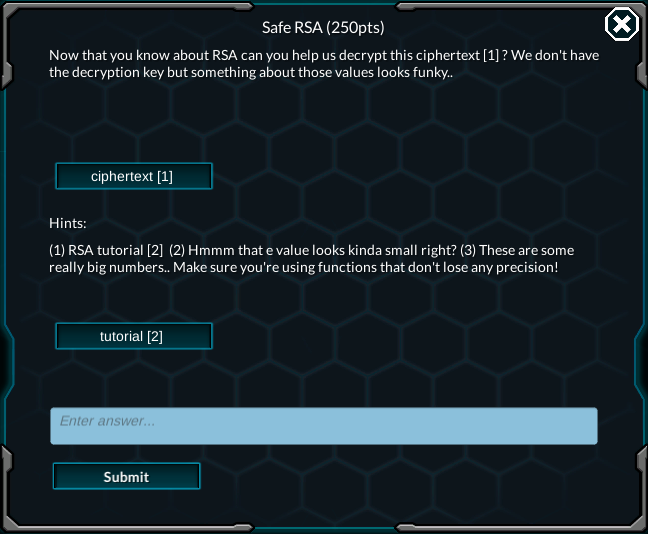
Task: Click the X icon at the dialog corner
Action: (622, 24)
